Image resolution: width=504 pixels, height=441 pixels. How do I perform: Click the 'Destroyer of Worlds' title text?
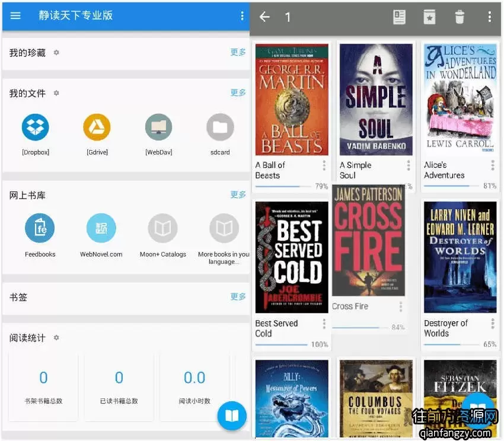click(446, 328)
